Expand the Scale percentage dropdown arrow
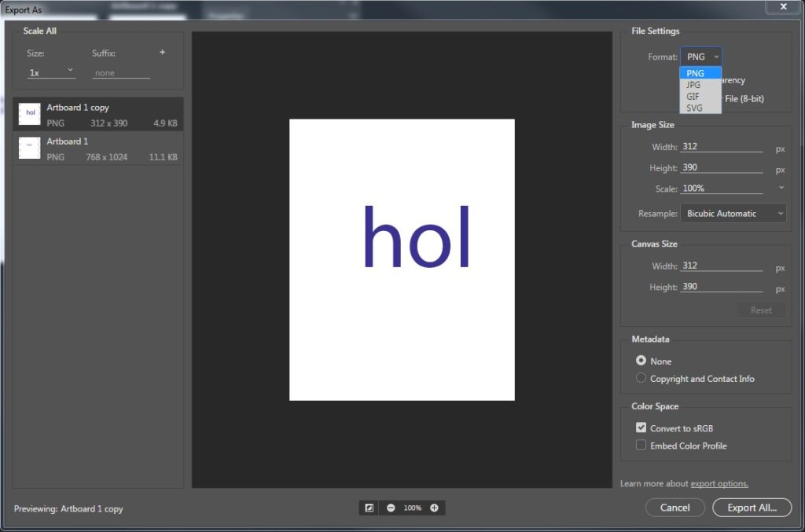This screenshot has width=805, height=532. (x=781, y=188)
